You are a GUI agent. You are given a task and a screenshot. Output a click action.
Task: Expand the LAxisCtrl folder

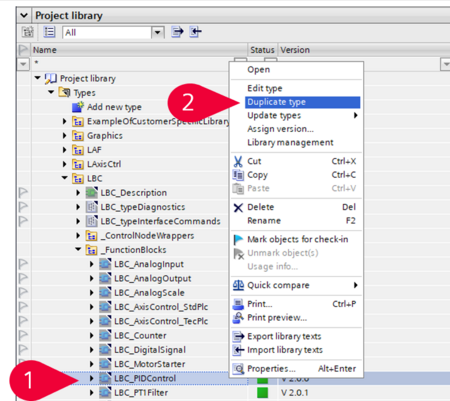[65, 164]
